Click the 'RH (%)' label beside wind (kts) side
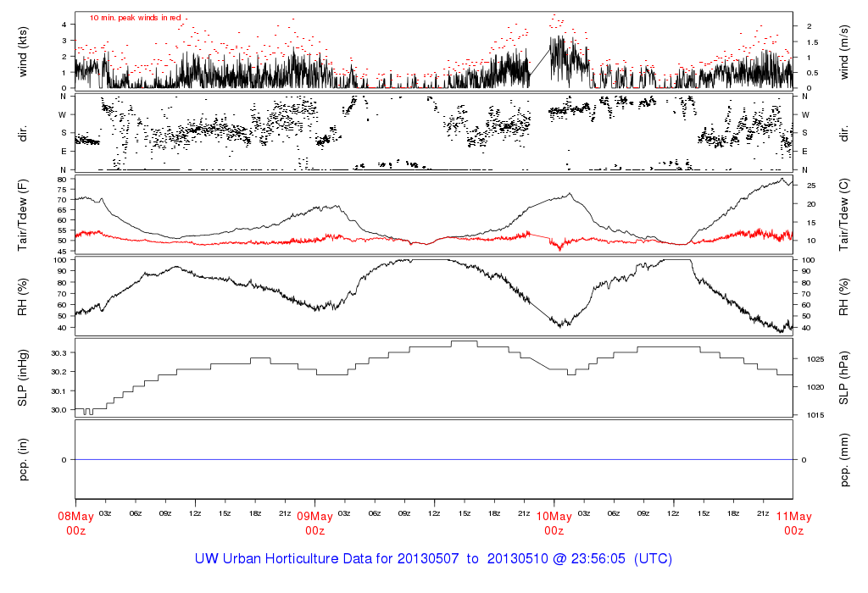Image resolution: width=868 pixels, height=593 pixels. [23, 296]
